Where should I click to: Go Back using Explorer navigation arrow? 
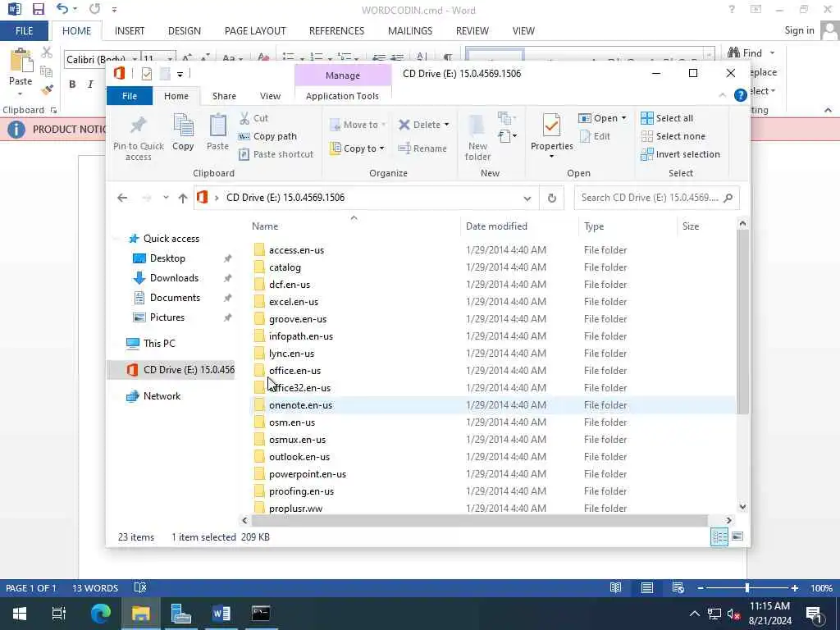(122, 199)
